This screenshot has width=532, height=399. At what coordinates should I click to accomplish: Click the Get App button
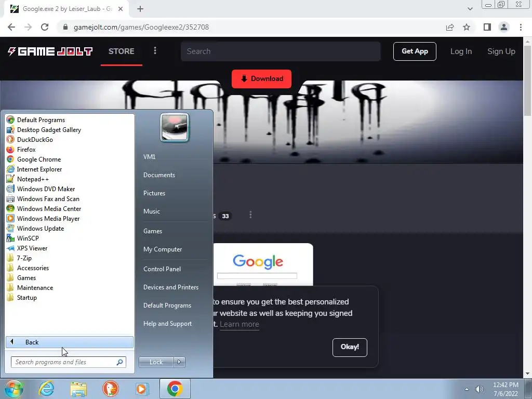(415, 51)
